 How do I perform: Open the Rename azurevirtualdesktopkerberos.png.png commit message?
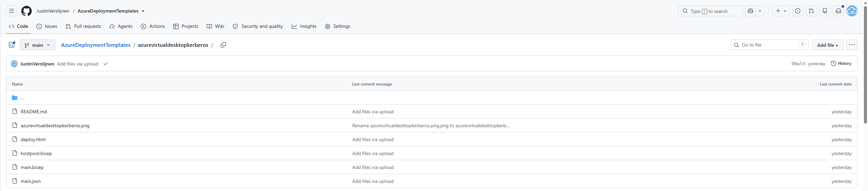point(431,126)
